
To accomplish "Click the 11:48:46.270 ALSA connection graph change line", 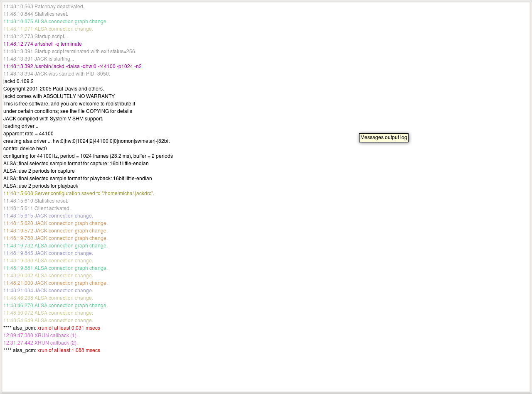I will [55, 306].
